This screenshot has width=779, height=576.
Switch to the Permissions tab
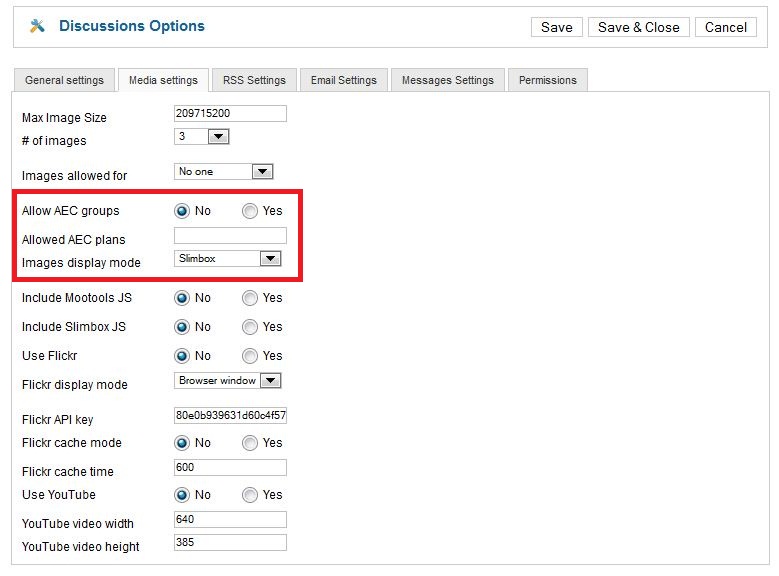547,80
